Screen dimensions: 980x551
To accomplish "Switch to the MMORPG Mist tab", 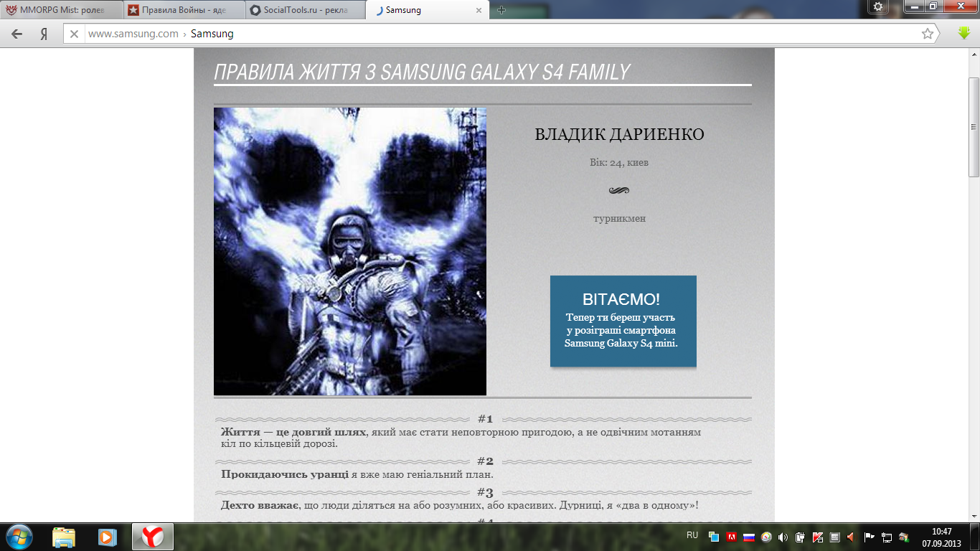I will pyautogui.click(x=61, y=10).
